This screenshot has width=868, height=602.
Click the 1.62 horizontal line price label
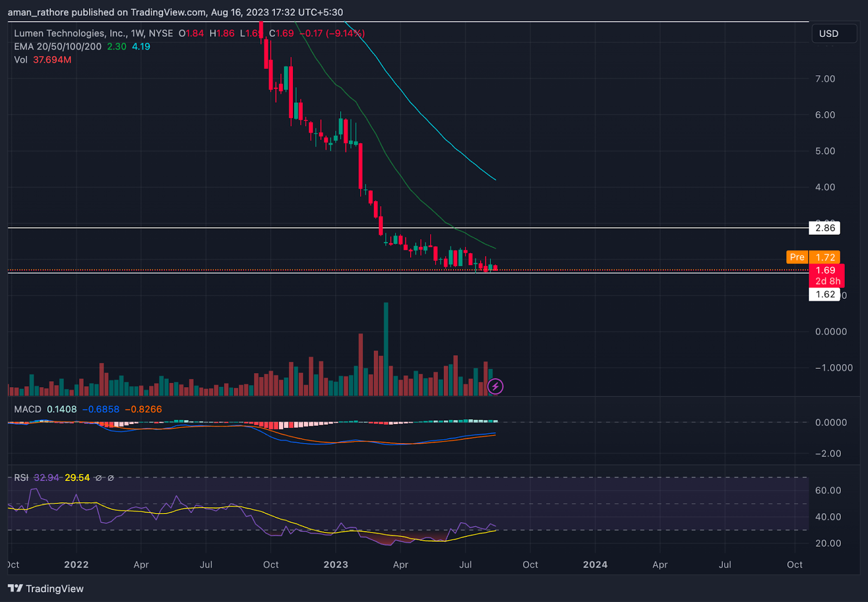pyautogui.click(x=825, y=294)
